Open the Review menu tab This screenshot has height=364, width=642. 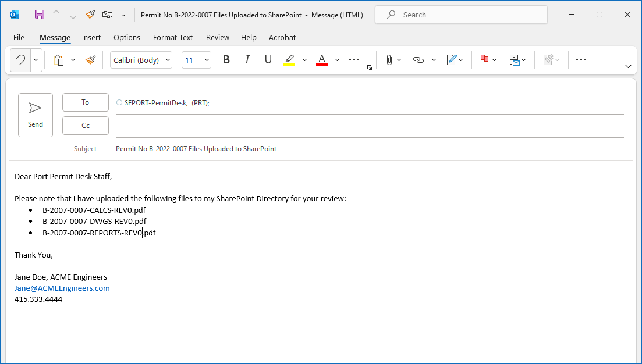pos(217,37)
